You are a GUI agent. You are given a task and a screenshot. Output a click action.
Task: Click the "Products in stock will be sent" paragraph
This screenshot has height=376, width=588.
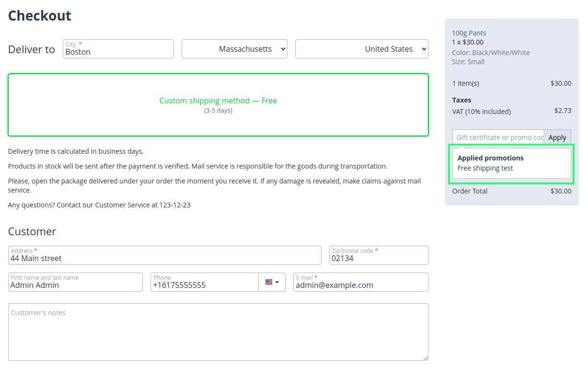pyautogui.click(x=198, y=166)
